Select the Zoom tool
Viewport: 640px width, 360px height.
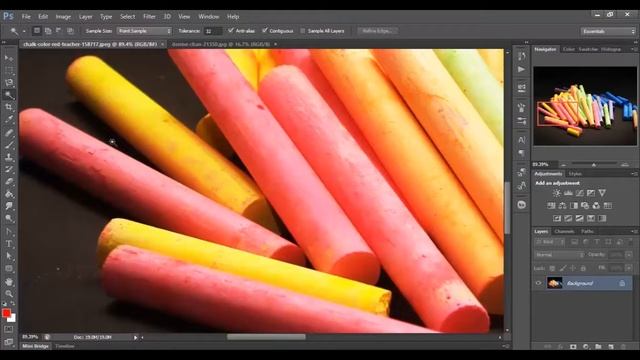point(9,293)
